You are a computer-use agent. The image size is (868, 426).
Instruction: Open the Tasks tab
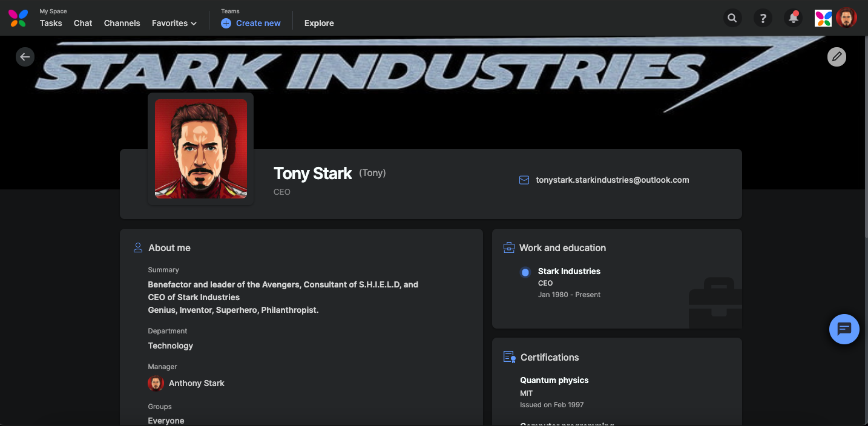pos(51,23)
